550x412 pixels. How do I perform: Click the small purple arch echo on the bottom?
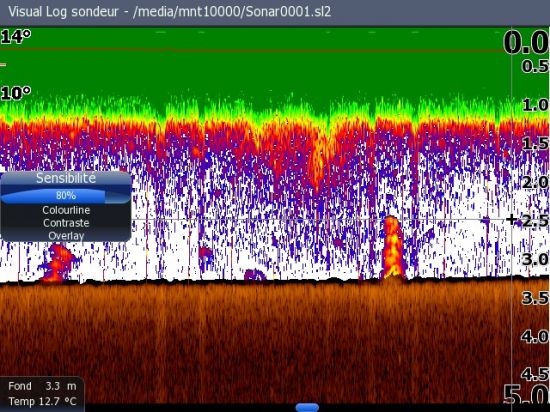(x=255, y=275)
